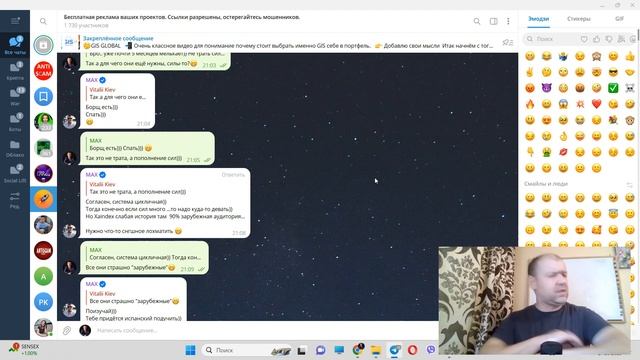Screen dimensions: 640x360
Task: Search within this chat via header magnifier
Action: pyautogui.click(x=477, y=21)
